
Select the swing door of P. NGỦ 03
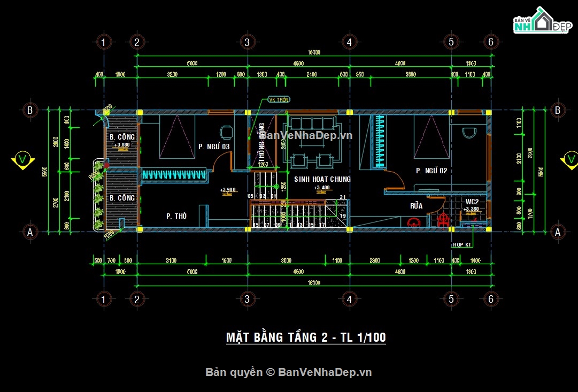coord(222,162)
